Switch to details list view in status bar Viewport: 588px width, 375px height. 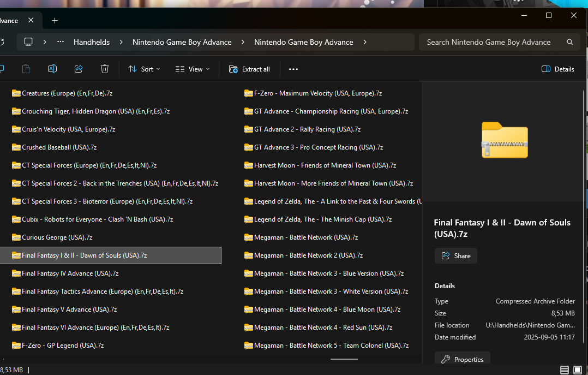(x=564, y=370)
